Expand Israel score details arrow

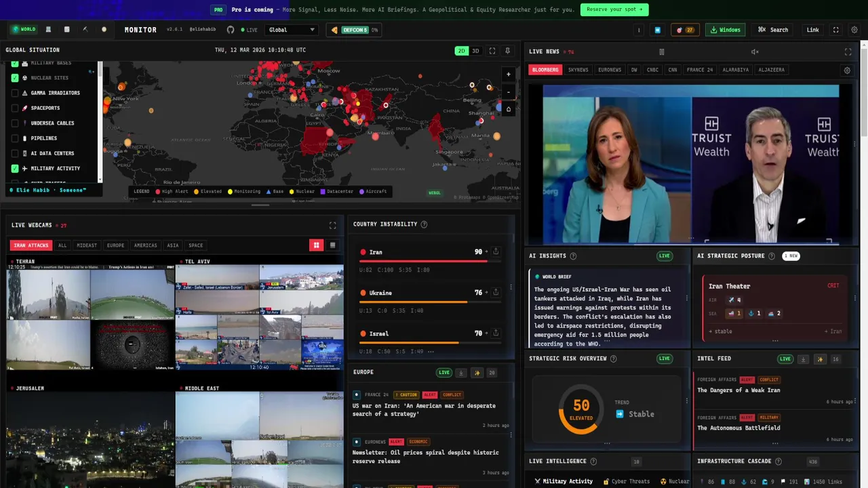[486, 333]
